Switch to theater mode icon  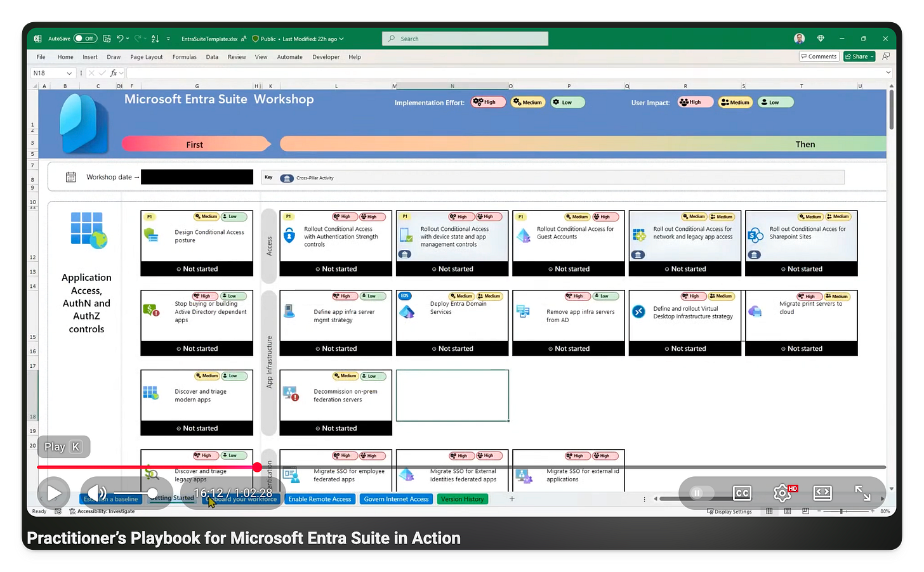coord(822,493)
